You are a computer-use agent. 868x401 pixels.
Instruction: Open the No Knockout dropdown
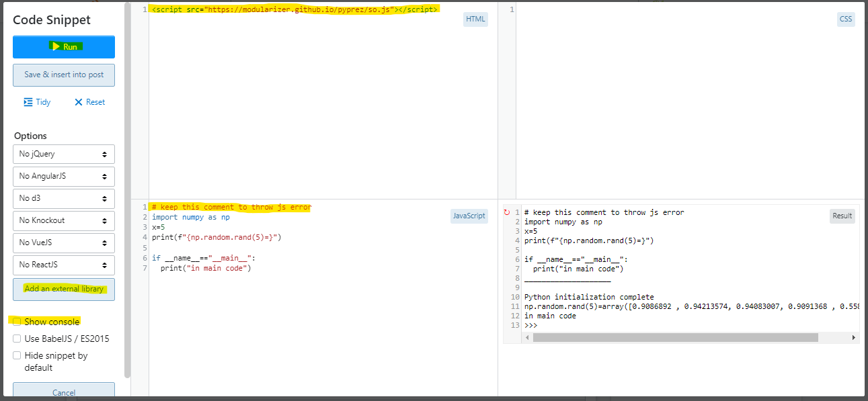pyautogui.click(x=64, y=220)
